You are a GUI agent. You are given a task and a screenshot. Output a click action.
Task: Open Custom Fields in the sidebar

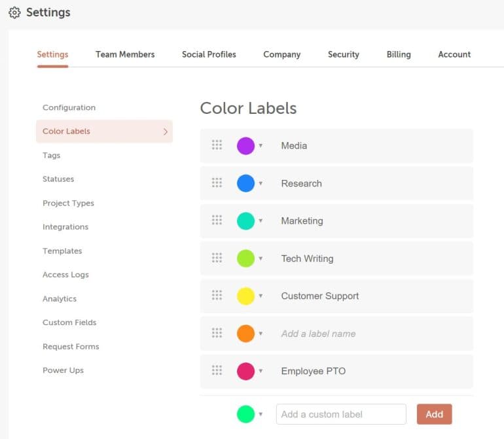tap(69, 323)
